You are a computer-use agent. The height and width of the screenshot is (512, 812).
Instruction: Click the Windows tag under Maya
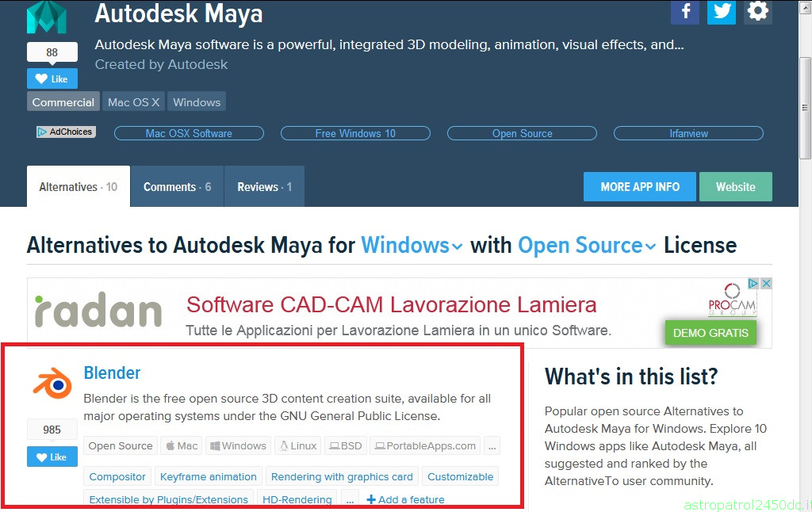coord(197,102)
